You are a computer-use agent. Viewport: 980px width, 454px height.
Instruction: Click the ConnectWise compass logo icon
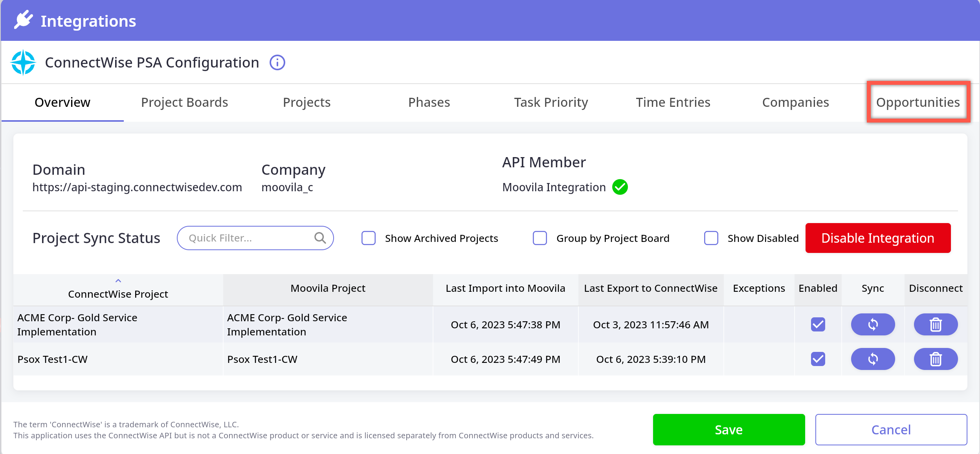23,62
